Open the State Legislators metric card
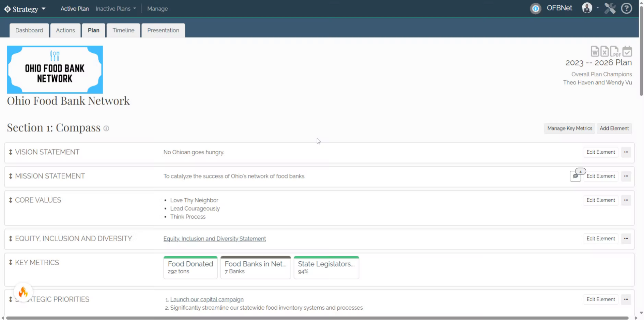644x320 pixels. 326,268
